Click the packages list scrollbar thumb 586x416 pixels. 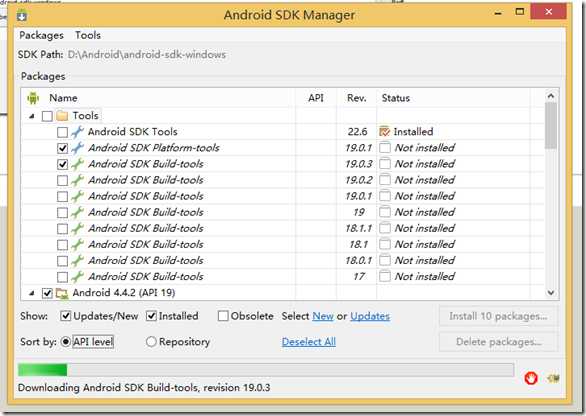(x=550, y=126)
